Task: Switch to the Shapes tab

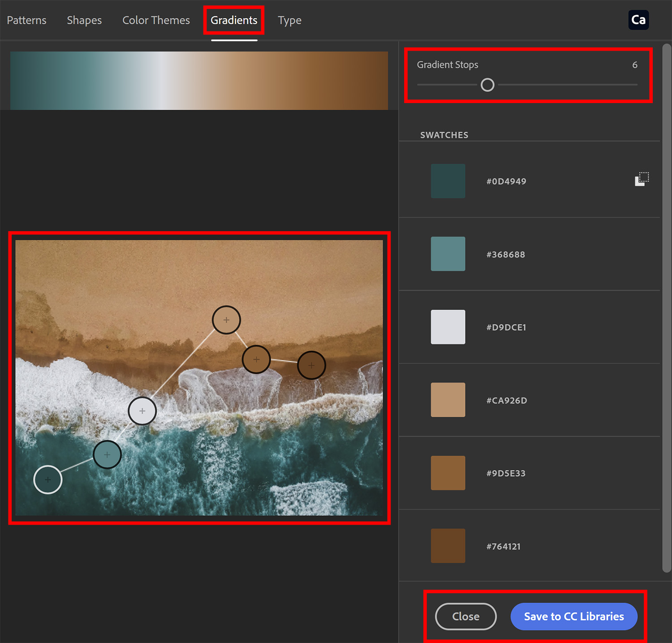Action: click(84, 20)
